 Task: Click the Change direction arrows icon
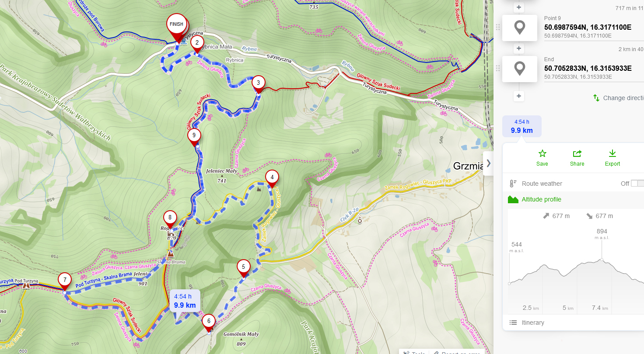[596, 98]
